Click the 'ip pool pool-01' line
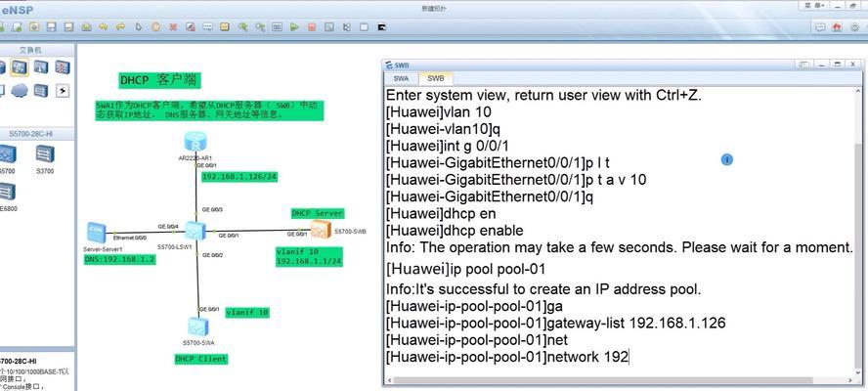This screenshot has height=391, width=868. pos(465,269)
